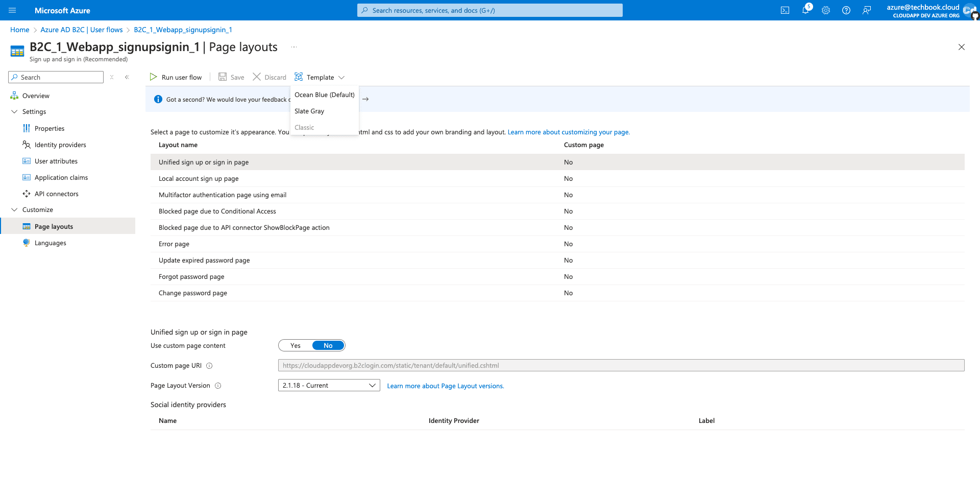This screenshot has height=496, width=980.
Task: Open the Template dropdown chevron
Action: point(341,77)
